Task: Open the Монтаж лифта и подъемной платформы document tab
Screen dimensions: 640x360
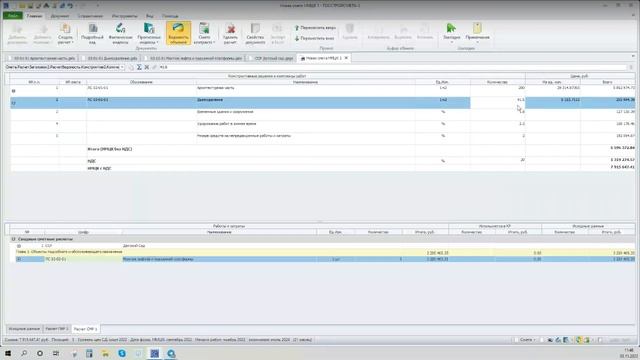Action: pyautogui.click(x=193, y=58)
